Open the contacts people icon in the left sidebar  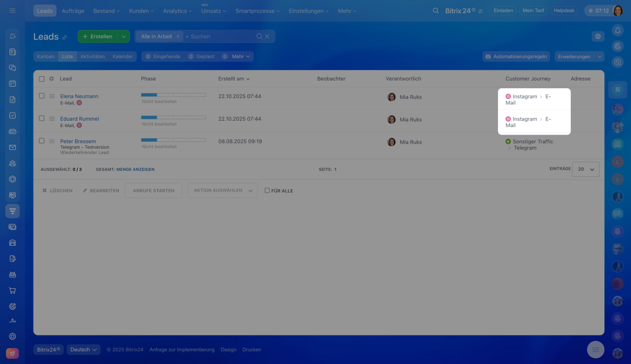(13, 163)
